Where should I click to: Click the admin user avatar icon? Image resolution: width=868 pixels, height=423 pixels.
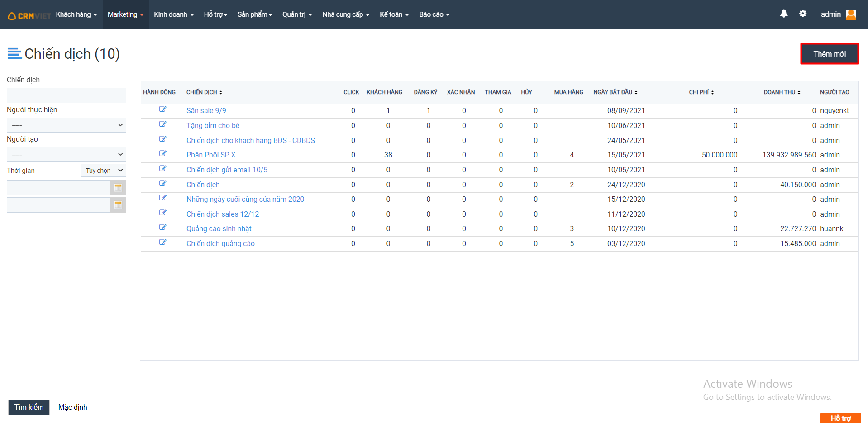[851, 14]
